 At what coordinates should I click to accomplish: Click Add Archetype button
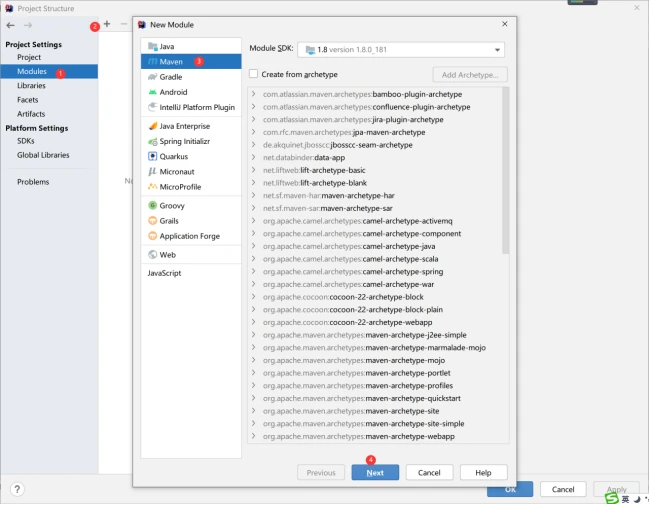click(470, 75)
